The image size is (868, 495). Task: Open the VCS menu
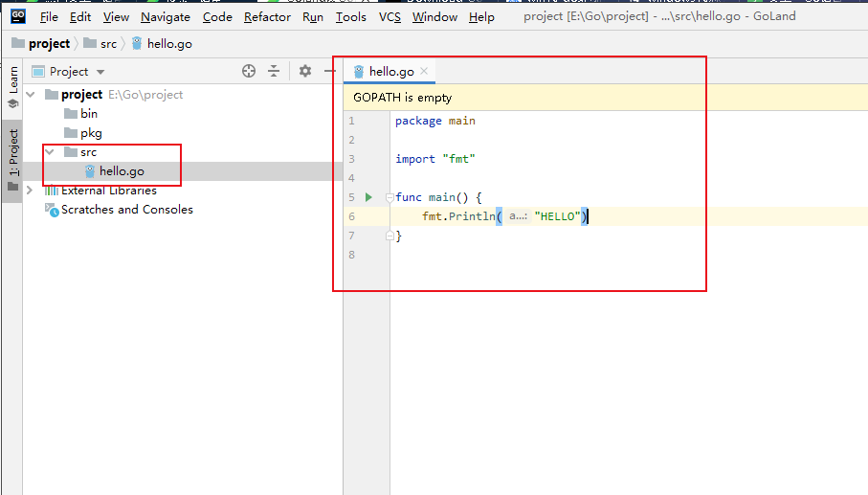[389, 17]
